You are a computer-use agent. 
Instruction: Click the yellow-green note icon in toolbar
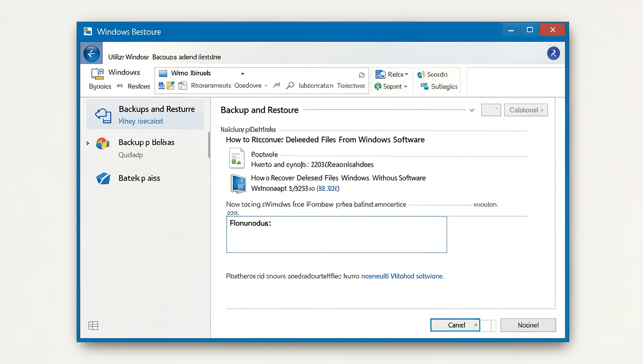pos(171,85)
